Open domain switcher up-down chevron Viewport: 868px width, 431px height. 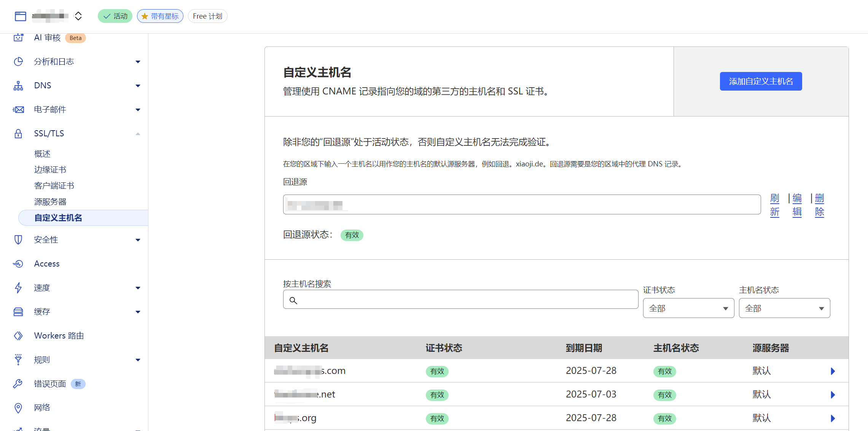click(x=78, y=16)
